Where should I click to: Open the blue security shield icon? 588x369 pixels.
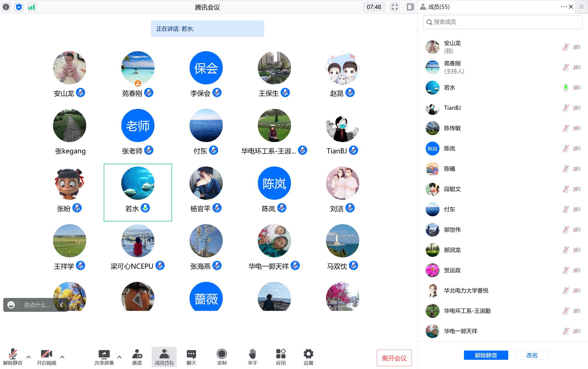click(19, 7)
